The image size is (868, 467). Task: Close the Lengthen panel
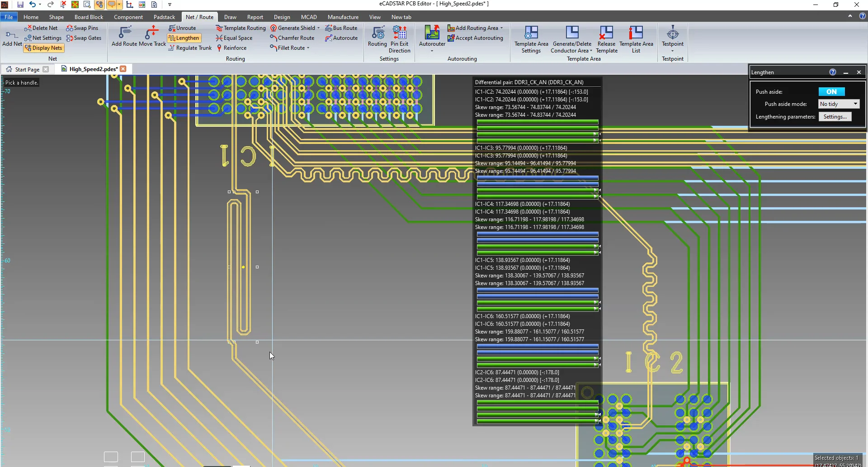click(x=859, y=72)
